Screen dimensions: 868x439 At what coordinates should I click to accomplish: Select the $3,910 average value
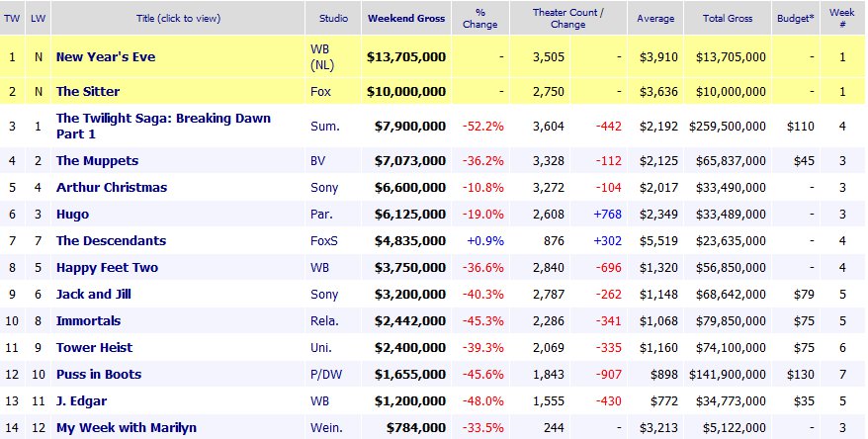(658, 57)
